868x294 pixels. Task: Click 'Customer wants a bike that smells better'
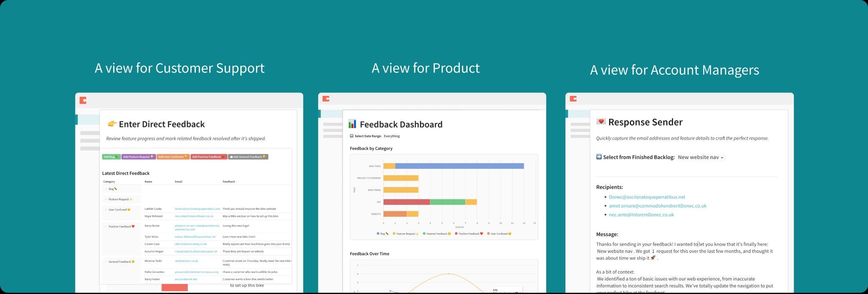(x=248, y=279)
